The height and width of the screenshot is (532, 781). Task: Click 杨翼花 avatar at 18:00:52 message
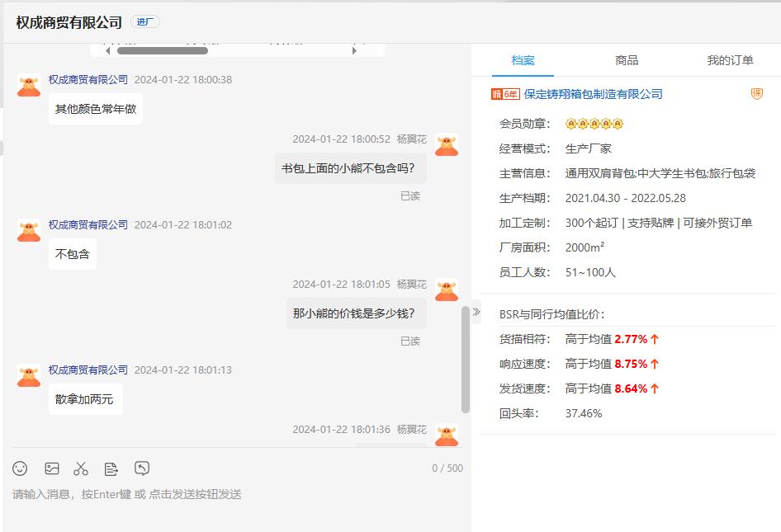point(447,144)
